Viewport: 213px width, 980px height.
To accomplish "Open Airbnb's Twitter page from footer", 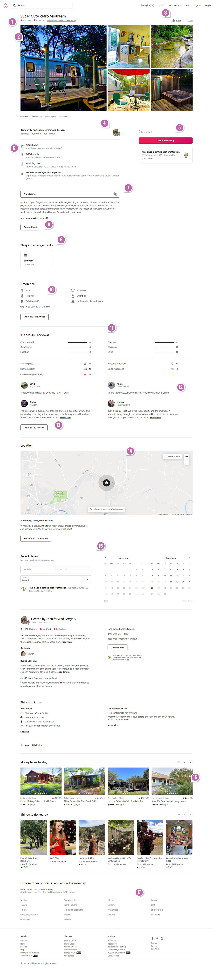I will (x=157, y=939).
